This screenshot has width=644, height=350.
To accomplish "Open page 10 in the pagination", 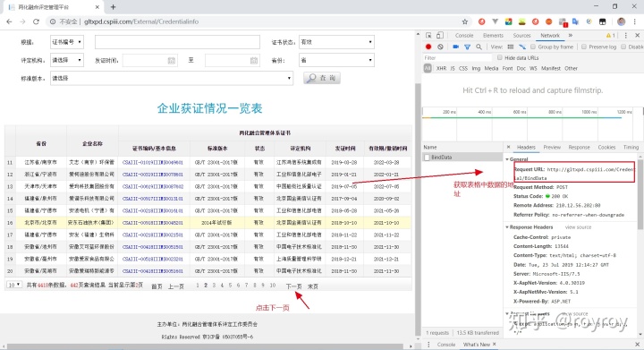I will click(273, 285).
